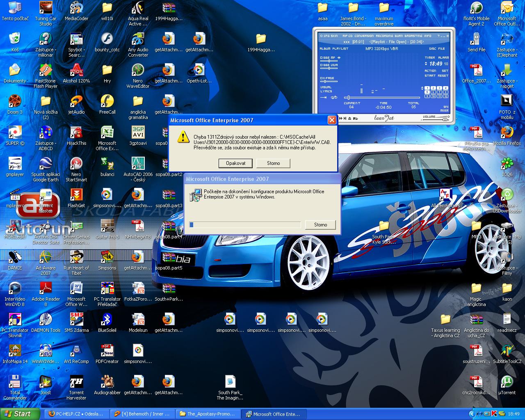525x420 pixels.
Task: Launch Total Commander from the desktop
Action: coord(15,382)
